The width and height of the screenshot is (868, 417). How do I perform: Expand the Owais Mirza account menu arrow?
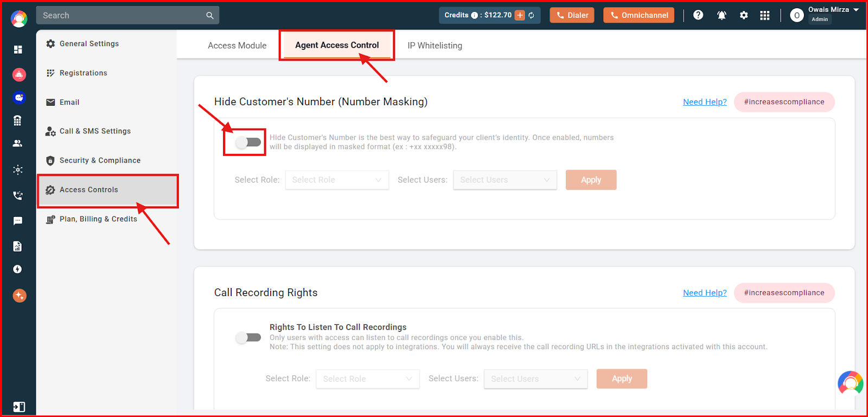pyautogui.click(x=856, y=10)
